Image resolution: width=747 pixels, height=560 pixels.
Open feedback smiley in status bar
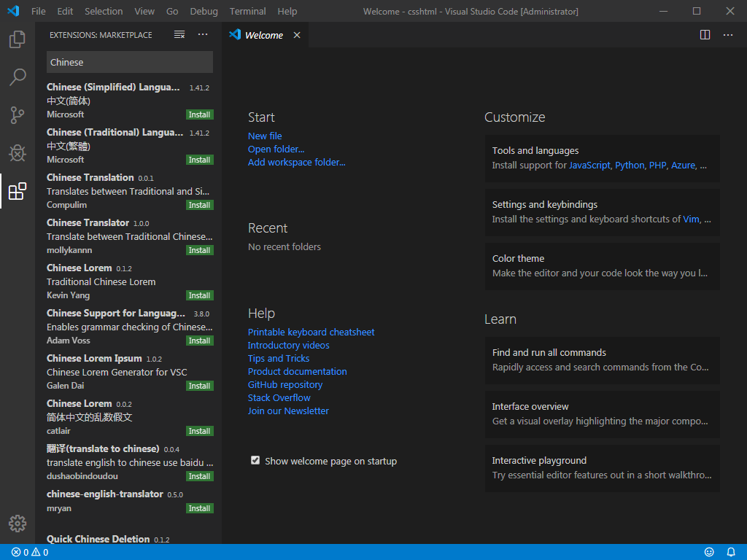(x=709, y=553)
